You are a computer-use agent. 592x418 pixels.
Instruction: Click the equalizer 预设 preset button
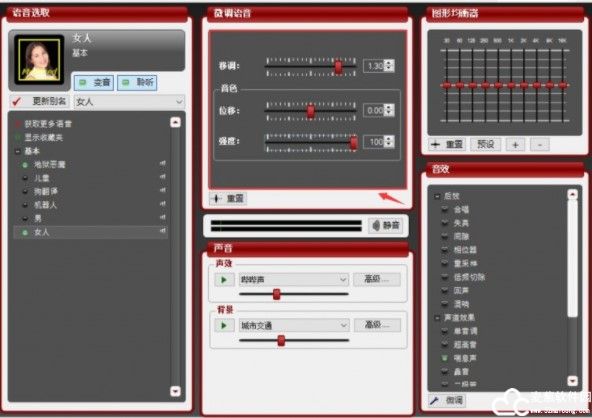(x=486, y=144)
